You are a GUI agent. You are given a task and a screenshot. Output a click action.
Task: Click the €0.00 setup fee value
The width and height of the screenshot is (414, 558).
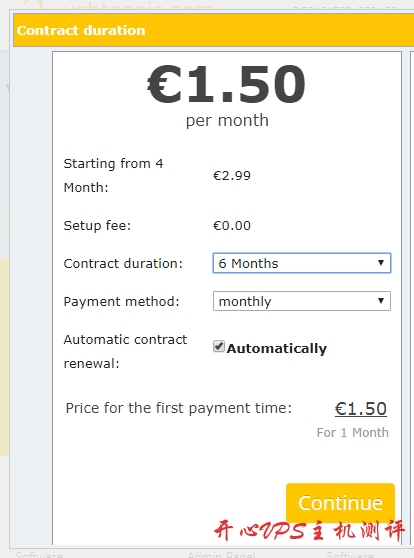coord(232,226)
